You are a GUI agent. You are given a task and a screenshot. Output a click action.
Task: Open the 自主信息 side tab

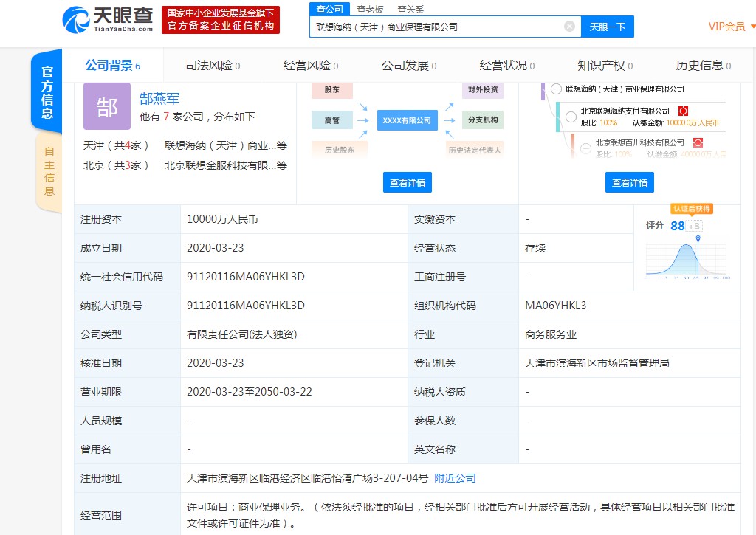click(49, 171)
